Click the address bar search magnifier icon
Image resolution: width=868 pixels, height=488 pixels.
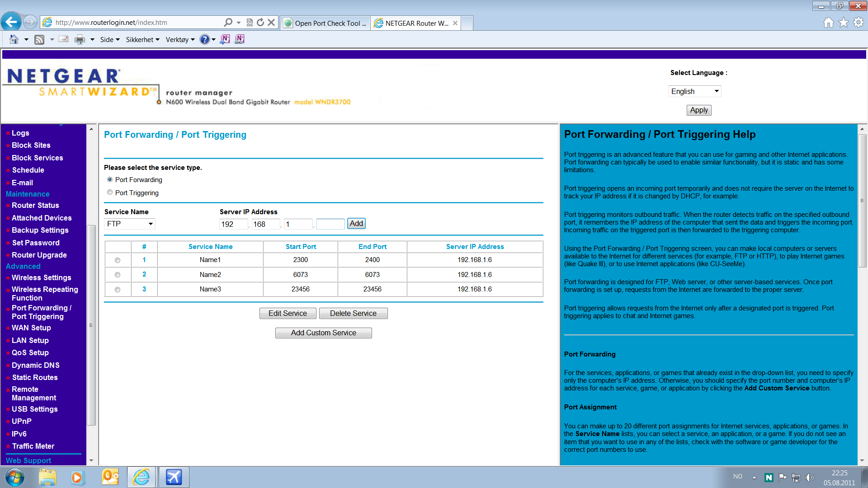pyautogui.click(x=228, y=22)
